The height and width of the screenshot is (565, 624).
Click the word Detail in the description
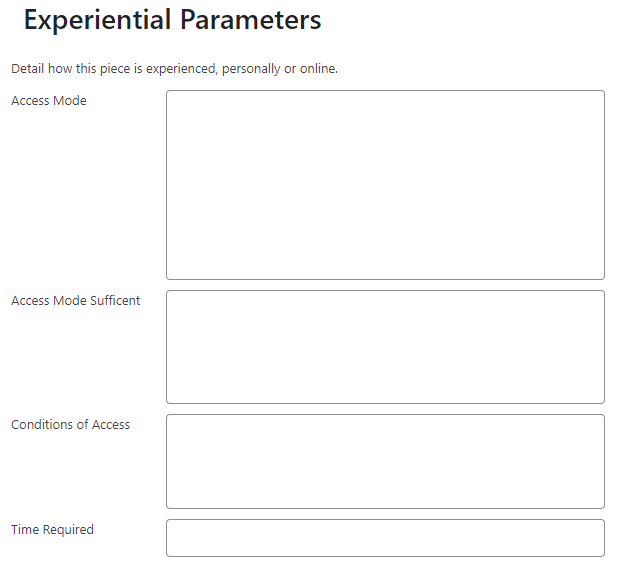click(x=27, y=69)
